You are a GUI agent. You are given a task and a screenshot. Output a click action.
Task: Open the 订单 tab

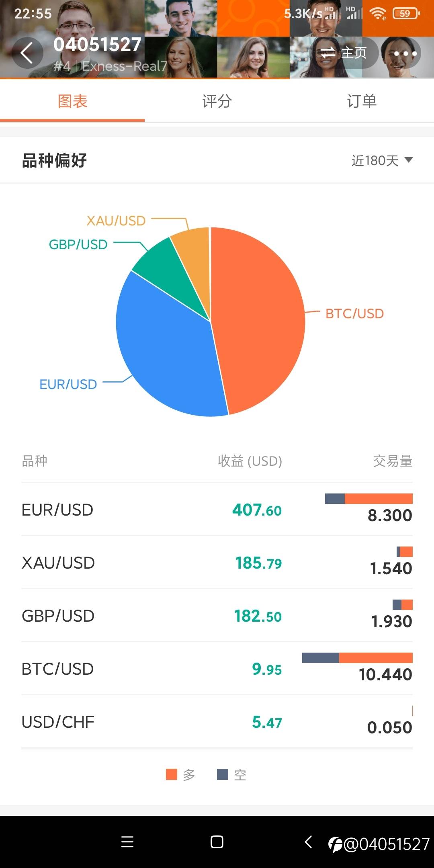(x=362, y=101)
